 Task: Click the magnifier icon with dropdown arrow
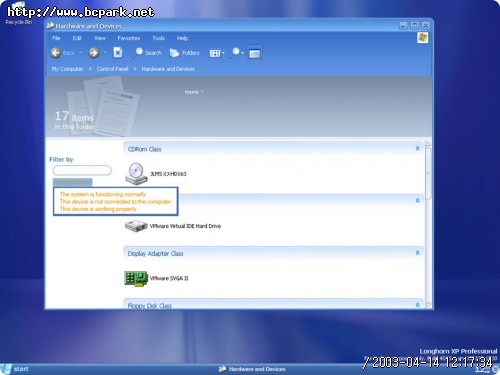[x=234, y=53]
